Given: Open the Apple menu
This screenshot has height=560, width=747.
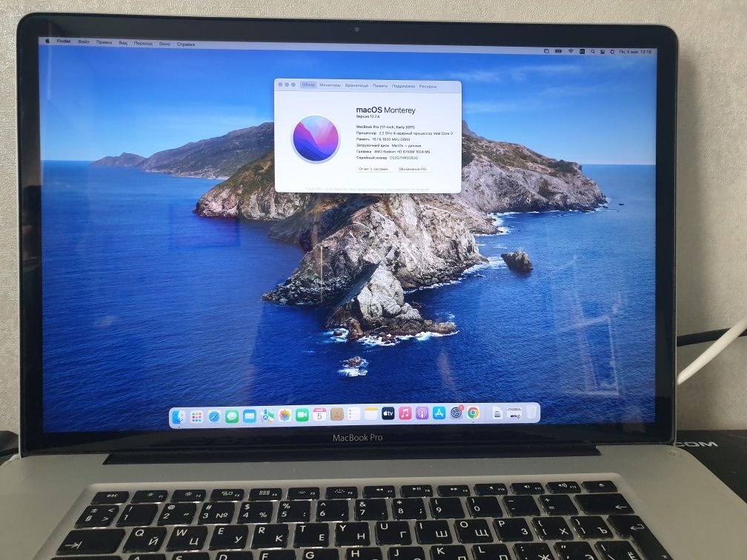Looking at the screenshot, I should tap(47, 41).
